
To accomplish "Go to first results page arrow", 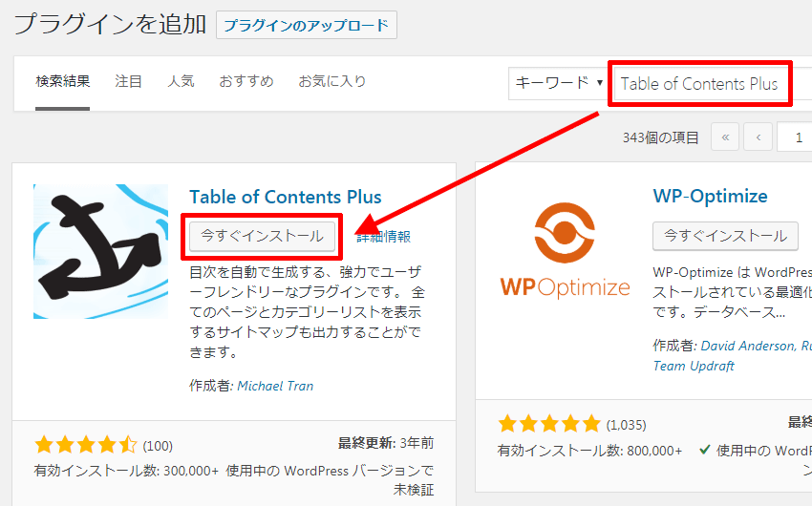I will [x=724, y=137].
